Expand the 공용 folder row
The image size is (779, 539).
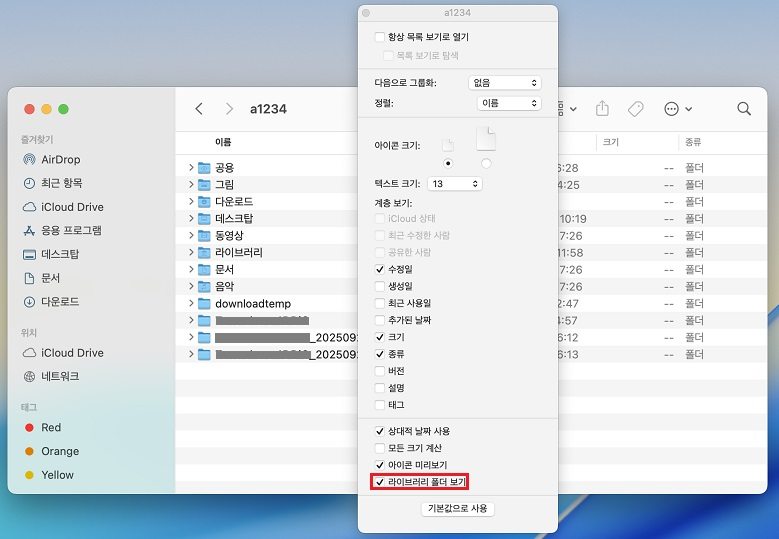pyautogui.click(x=191, y=168)
